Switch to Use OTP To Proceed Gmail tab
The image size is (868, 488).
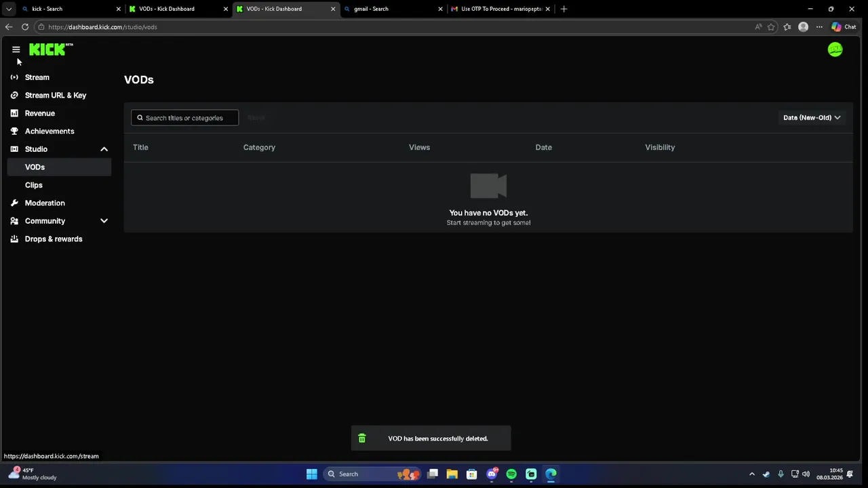tap(500, 9)
